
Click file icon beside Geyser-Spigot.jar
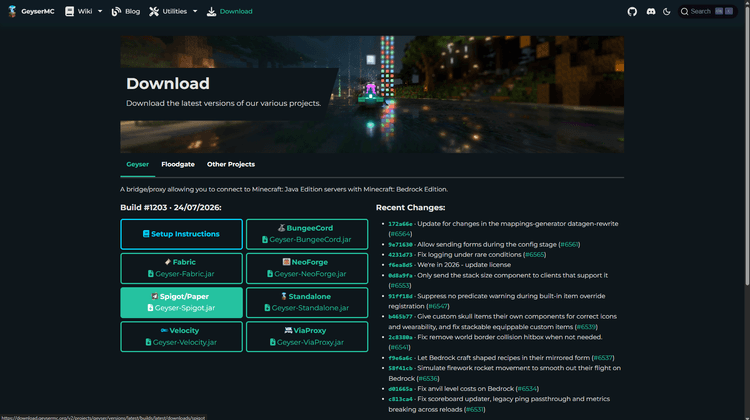pyautogui.click(x=150, y=308)
